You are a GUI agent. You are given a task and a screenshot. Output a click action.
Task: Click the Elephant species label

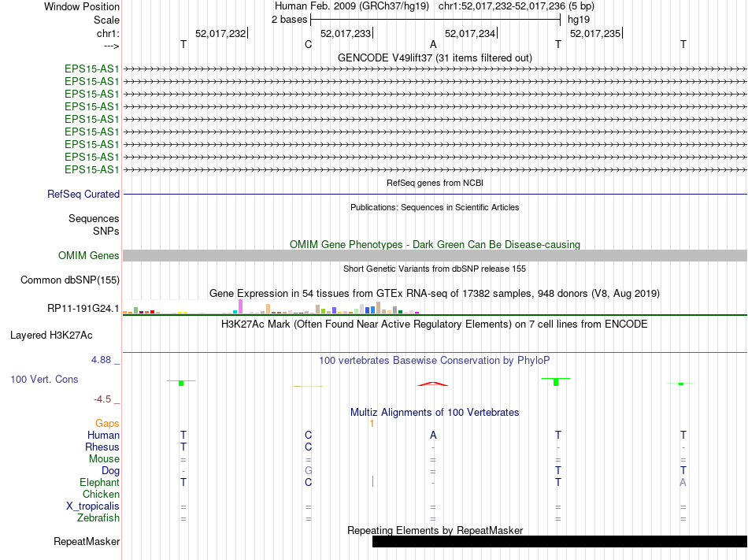99,482
